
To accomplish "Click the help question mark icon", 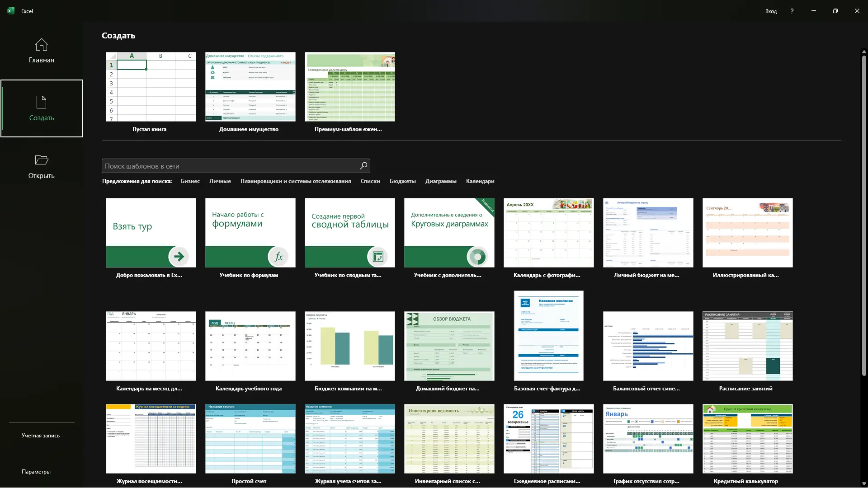I will click(x=792, y=11).
